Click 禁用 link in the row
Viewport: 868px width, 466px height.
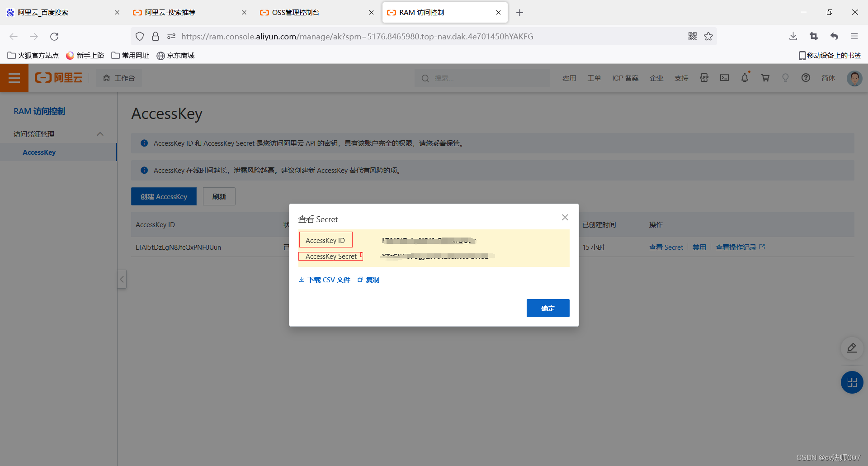(699, 247)
